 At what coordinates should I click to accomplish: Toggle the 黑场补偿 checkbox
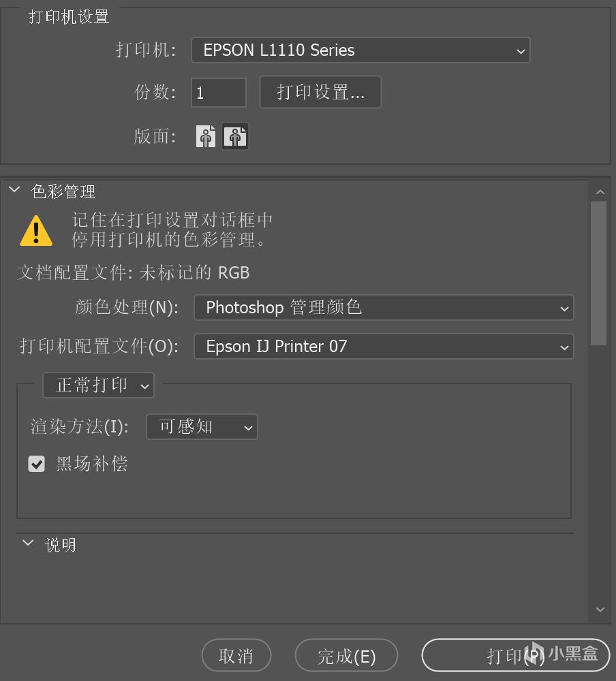37,464
